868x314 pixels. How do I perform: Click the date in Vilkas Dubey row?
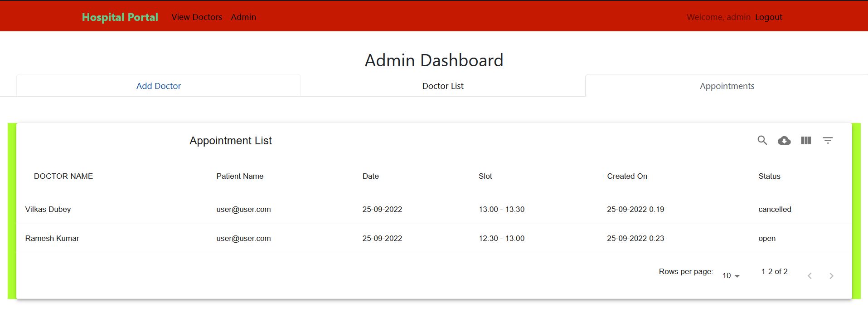pyautogui.click(x=382, y=209)
